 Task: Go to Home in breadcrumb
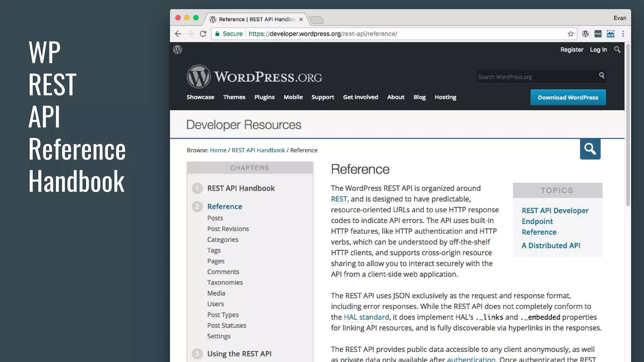pos(218,150)
